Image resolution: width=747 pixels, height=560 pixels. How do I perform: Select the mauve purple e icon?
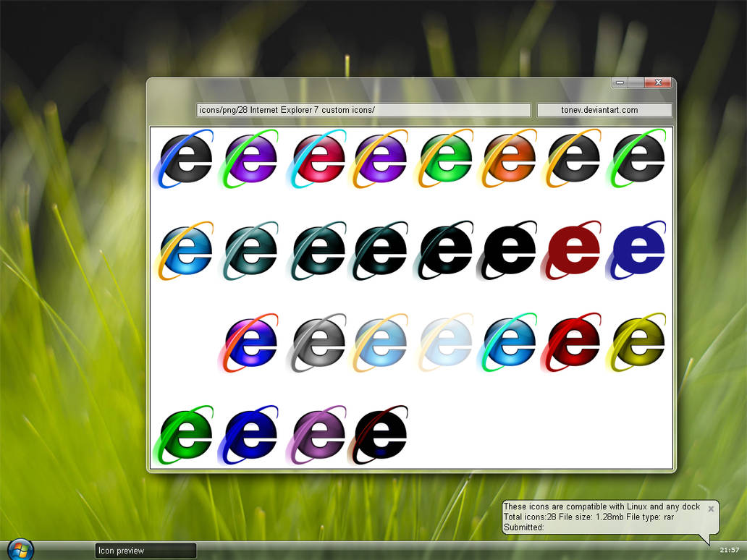[x=317, y=435]
